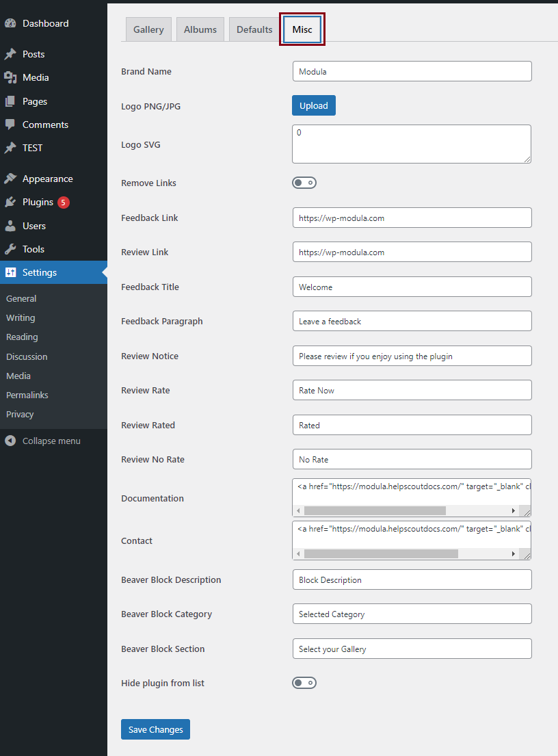Click the Plugins plug icon

[10, 202]
